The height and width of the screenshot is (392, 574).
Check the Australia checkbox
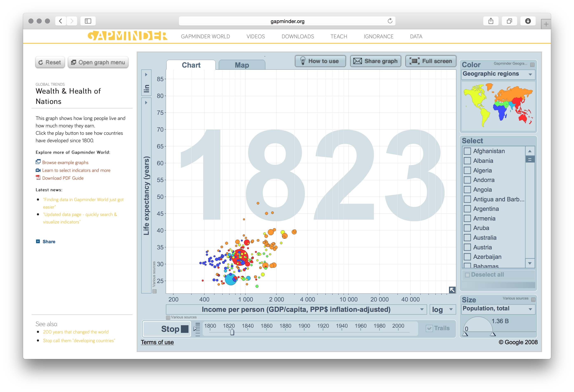(467, 237)
